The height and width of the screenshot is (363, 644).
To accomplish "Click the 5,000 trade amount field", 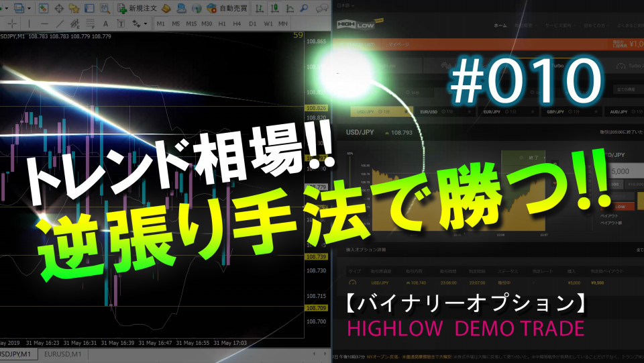I will [x=626, y=171].
